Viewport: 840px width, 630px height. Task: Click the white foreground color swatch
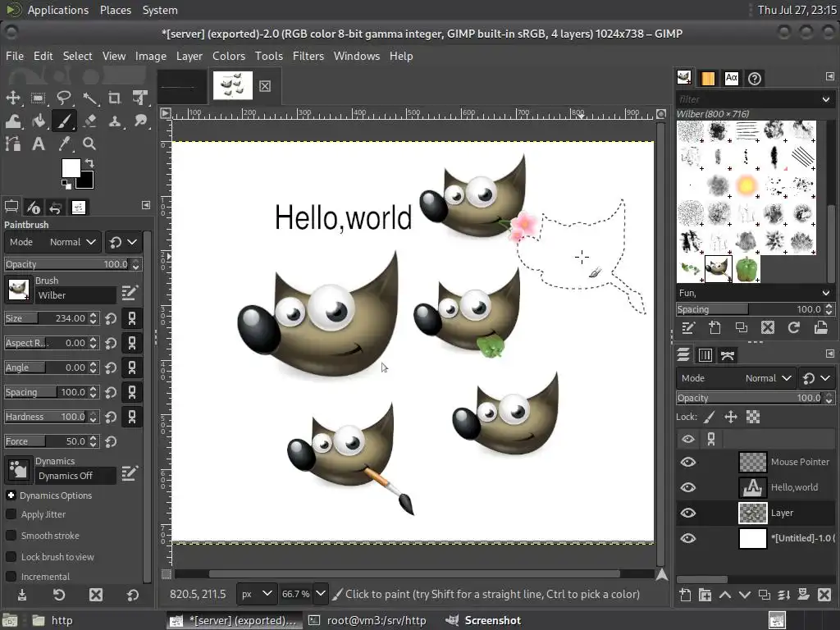pyautogui.click(x=71, y=168)
